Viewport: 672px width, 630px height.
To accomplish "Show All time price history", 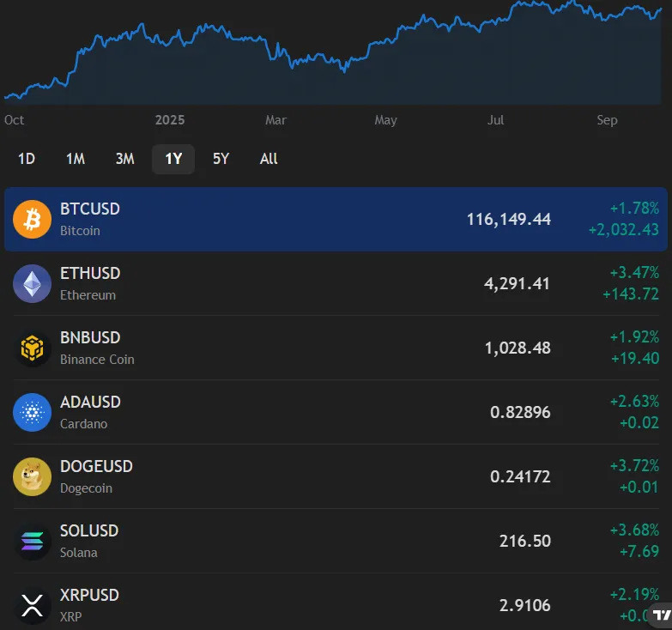I will pos(269,159).
